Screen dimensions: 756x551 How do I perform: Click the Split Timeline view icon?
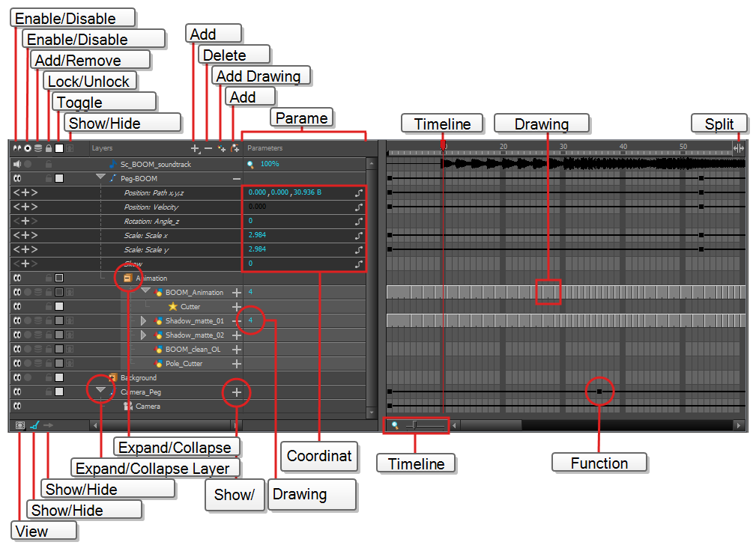pyautogui.click(x=738, y=148)
